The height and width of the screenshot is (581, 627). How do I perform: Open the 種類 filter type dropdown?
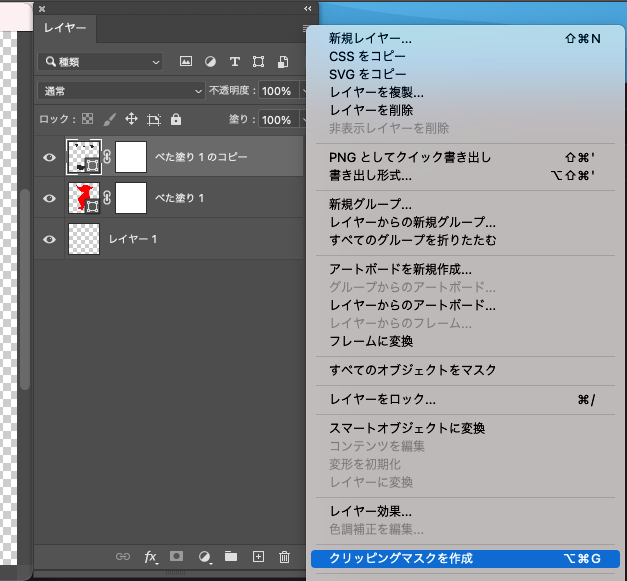point(99,62)
